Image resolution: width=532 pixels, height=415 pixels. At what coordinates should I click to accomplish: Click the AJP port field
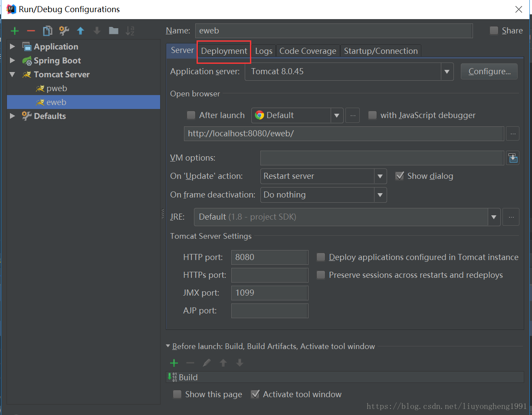(x=269, y=311)
